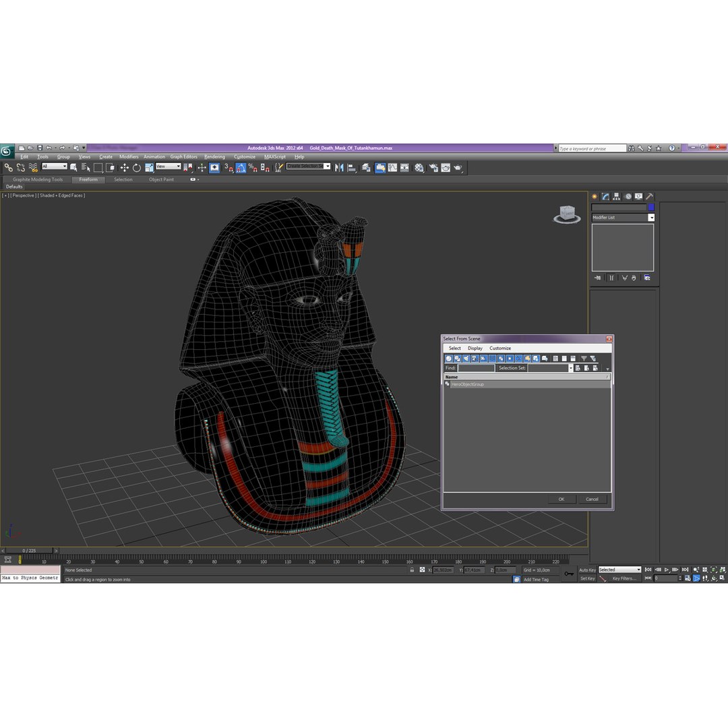Toggle the Angle Snap button

241,168
